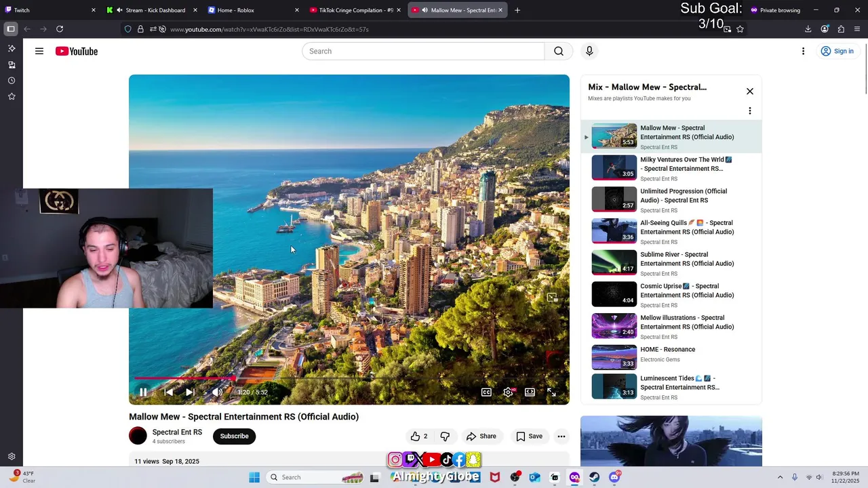Switch to TikTok Cringe Compilation tab

click(356, 10)
